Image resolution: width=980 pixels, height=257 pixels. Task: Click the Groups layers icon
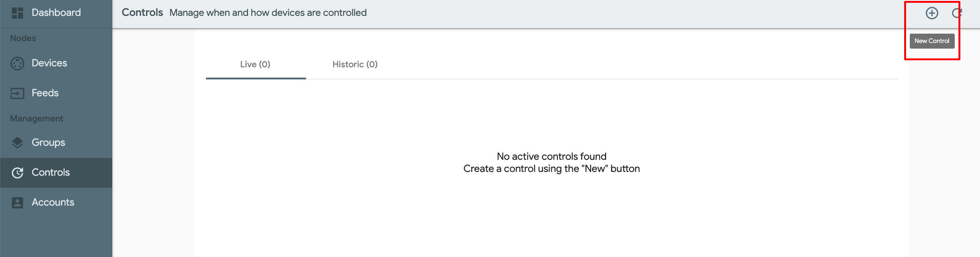click(x=17, y=143)
